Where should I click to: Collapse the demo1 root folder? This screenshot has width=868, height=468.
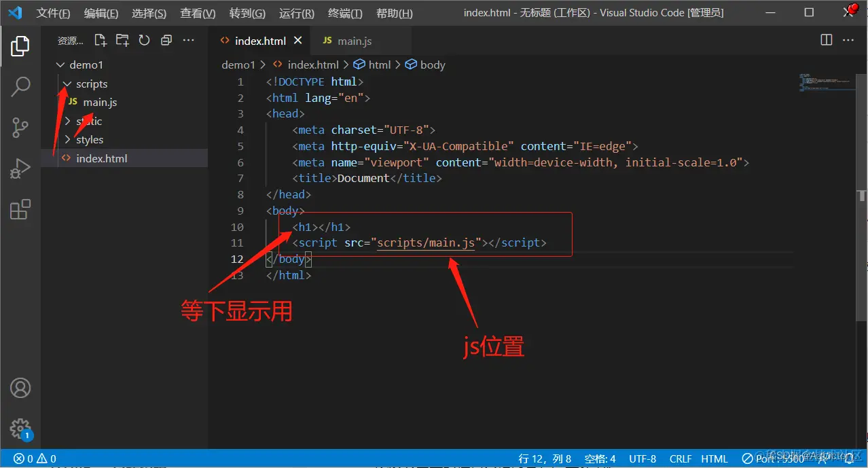pyautogui.click(x=60, y=65)
